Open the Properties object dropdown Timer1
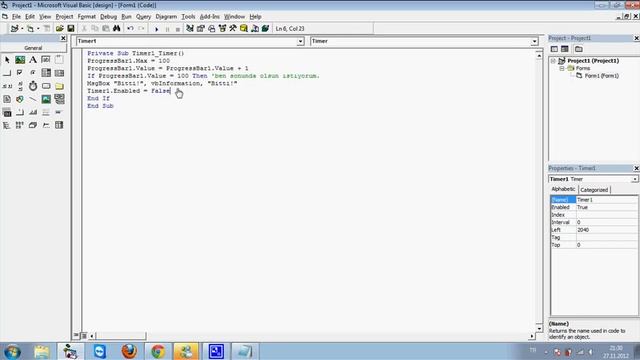Image resolution: width=640 pixels, height=360 pixels. tap(635, 179)
